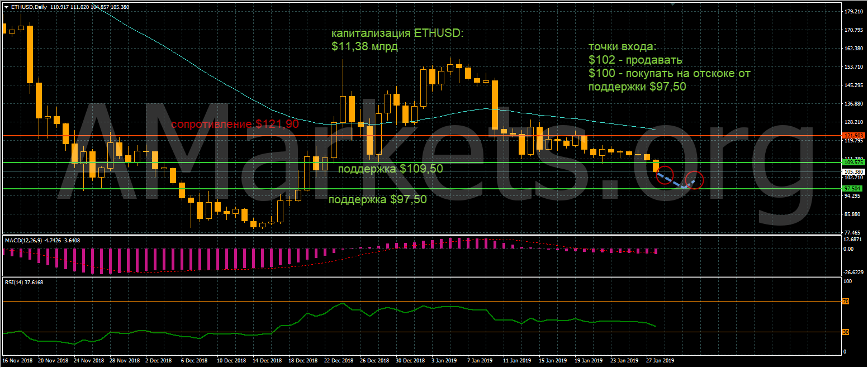Select the 'поддержка $97,50' label
868x368 pixels.
tap(377, 200)
